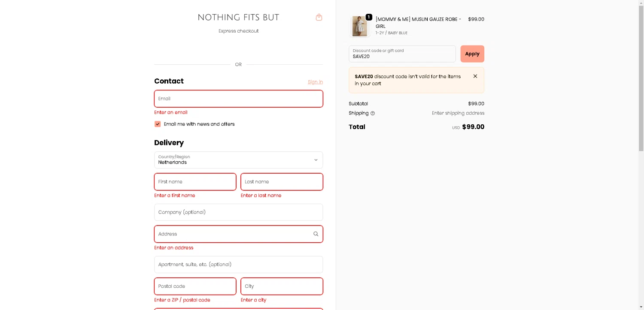Open the muslin gauze robe product thumbnail
This screenshot has height=310, width=644.
pyautogui.click(x=359, y=26)
